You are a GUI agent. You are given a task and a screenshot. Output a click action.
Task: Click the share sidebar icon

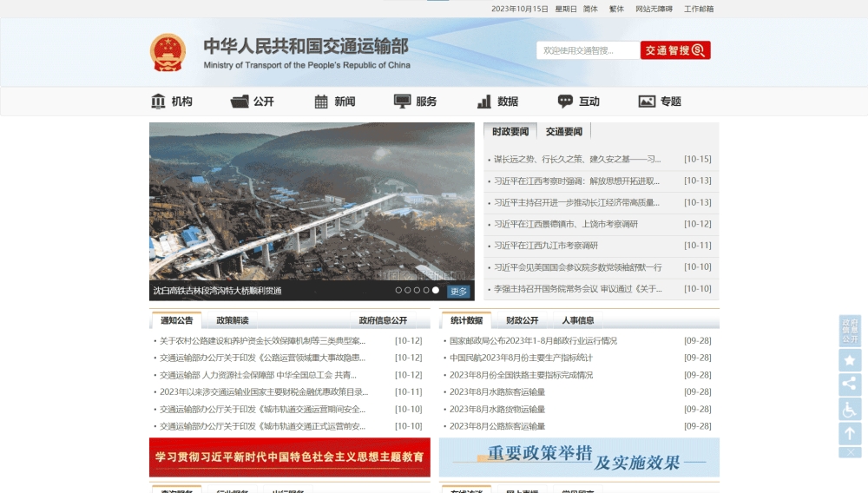pos(851,384)
